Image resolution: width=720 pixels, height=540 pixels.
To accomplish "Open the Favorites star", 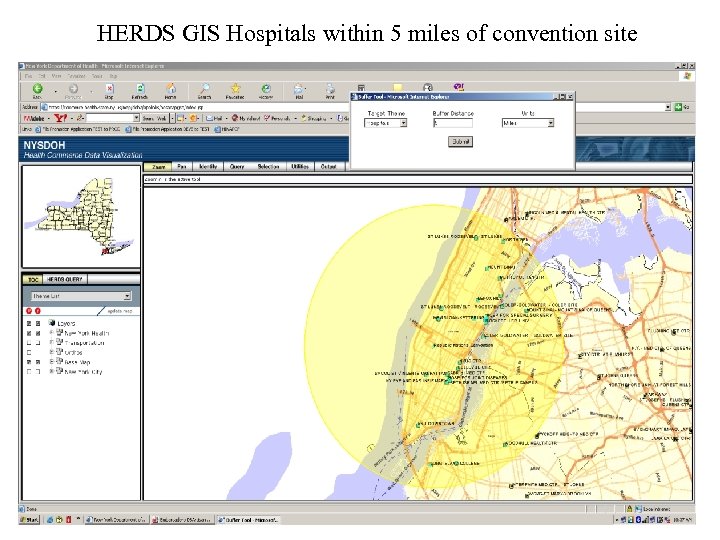I will (235, 88).
